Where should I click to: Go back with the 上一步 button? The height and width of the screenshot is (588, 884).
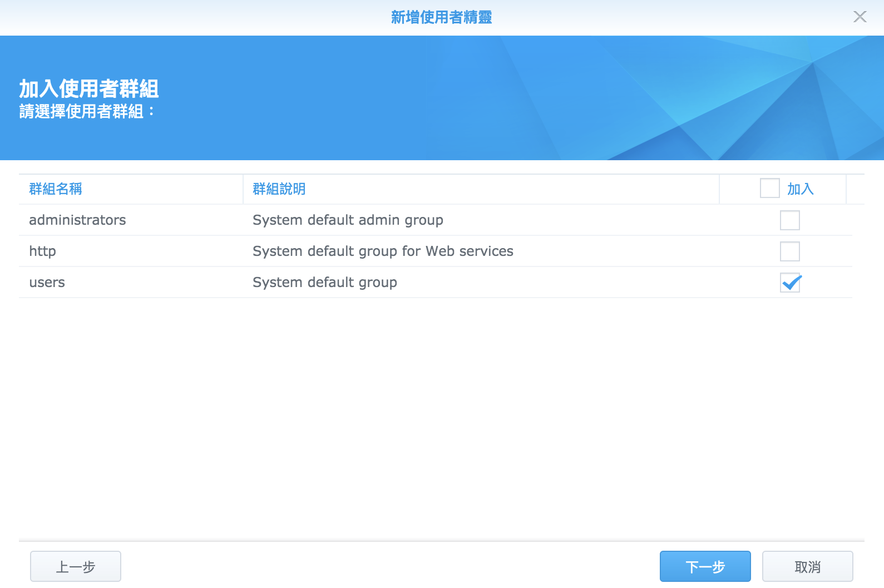tap(76, 566)
